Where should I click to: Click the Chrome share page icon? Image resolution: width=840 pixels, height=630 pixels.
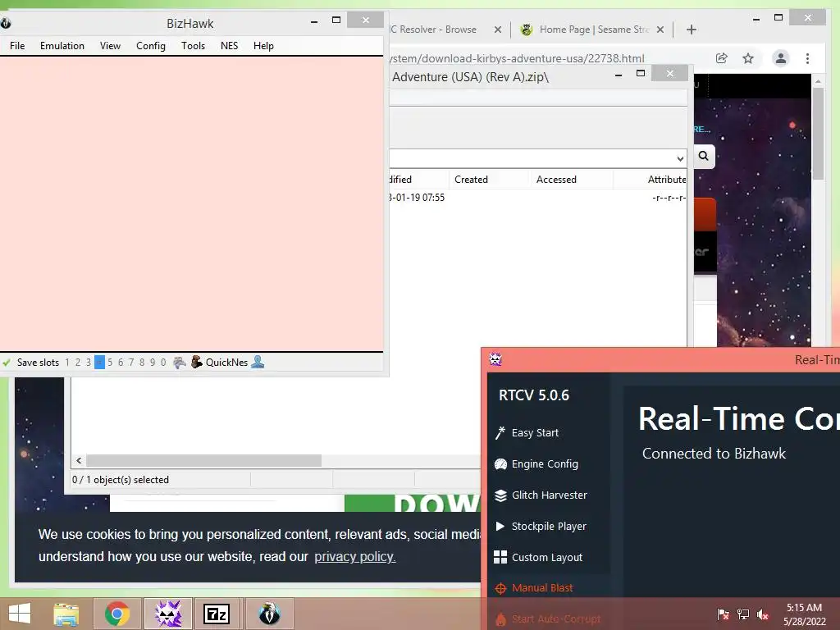click(722, 58)
